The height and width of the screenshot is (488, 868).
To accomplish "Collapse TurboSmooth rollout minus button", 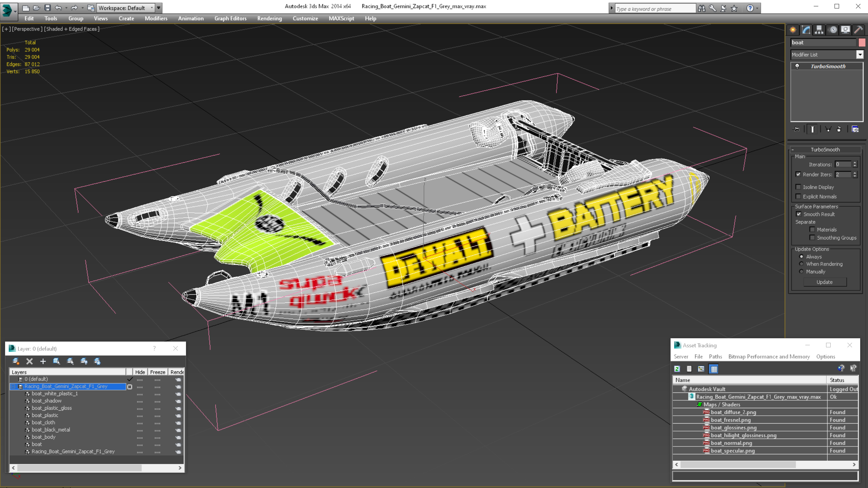I will [x=793, y=149].
